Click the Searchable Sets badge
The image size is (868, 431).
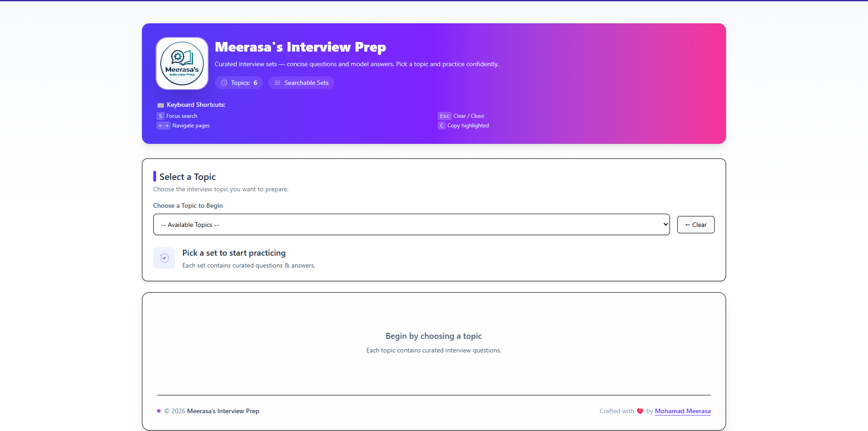(301, 83)
